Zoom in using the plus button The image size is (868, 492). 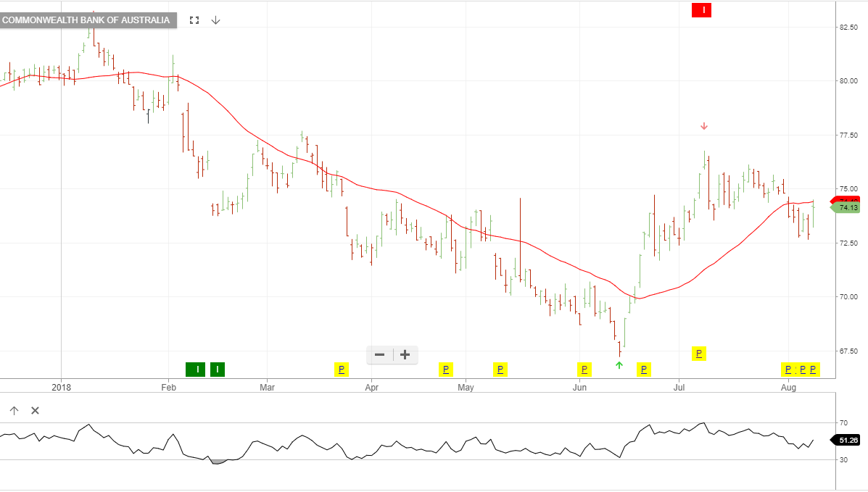pos(405,355)
